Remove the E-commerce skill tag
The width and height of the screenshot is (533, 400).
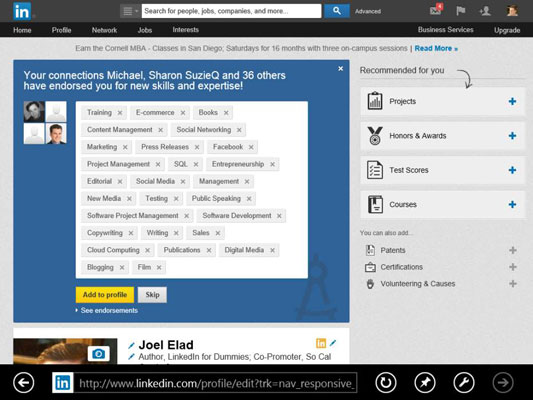tap(183, 112)
